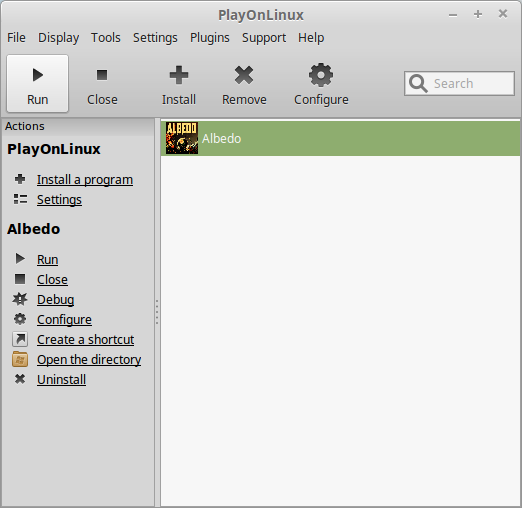Click the sidebar Close link
Screen dimensions: 522x508
coord(52,280)
